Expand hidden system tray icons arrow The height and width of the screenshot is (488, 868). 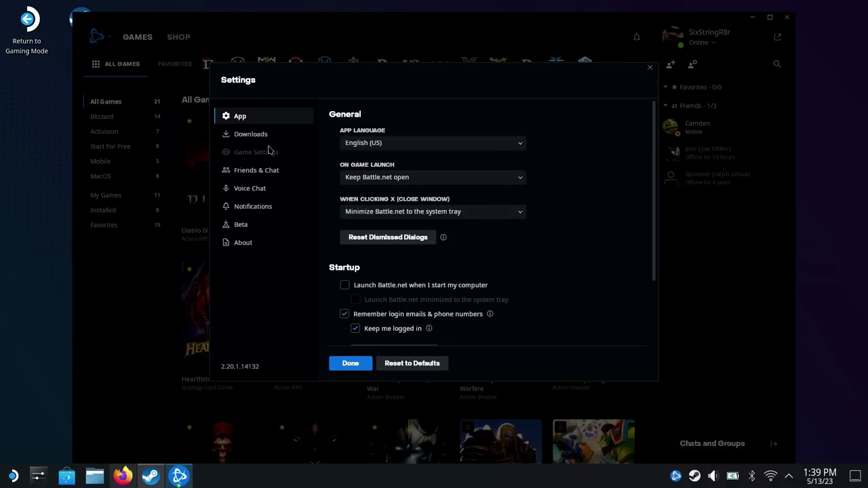click(x=789, y=476)
